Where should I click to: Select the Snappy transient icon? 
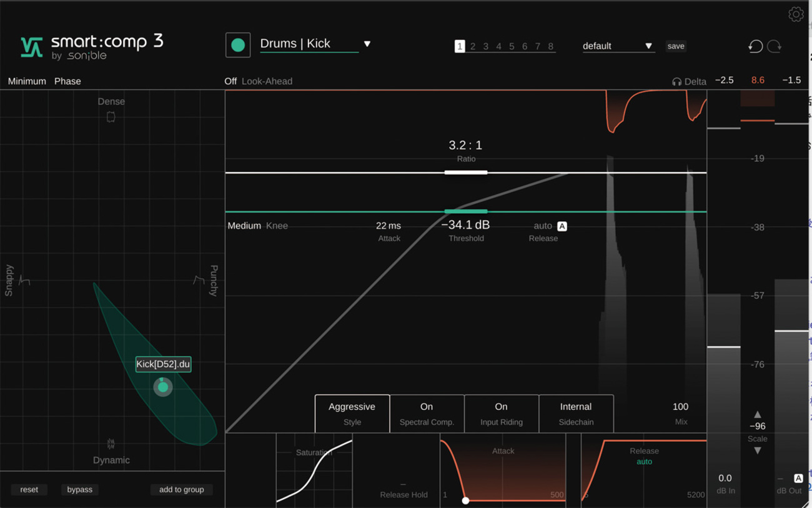[24, 280]
